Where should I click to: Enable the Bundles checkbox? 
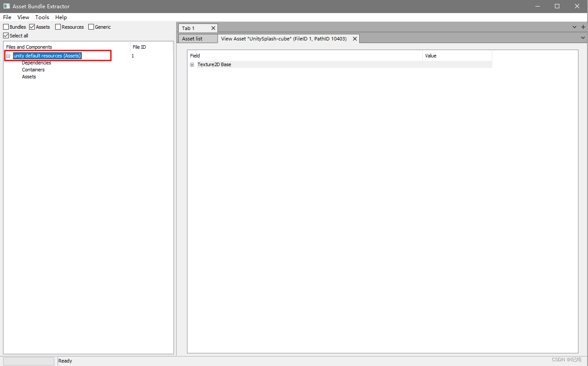6,27
